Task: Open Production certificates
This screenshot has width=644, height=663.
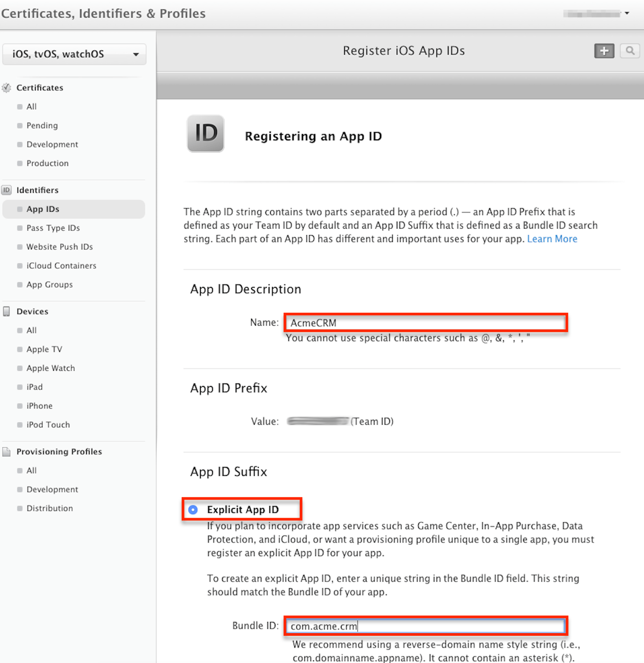Action: (48, 164)
